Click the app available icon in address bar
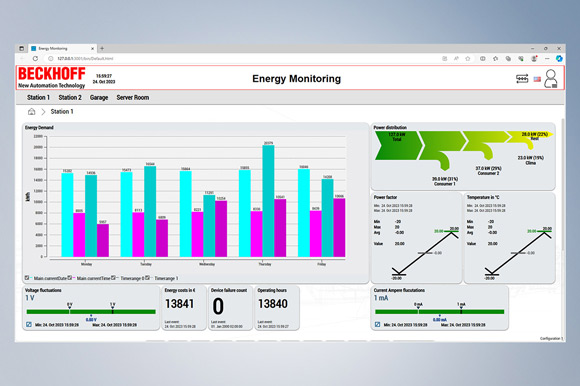Viewport: 580px width, 386px height. point(445,58)
